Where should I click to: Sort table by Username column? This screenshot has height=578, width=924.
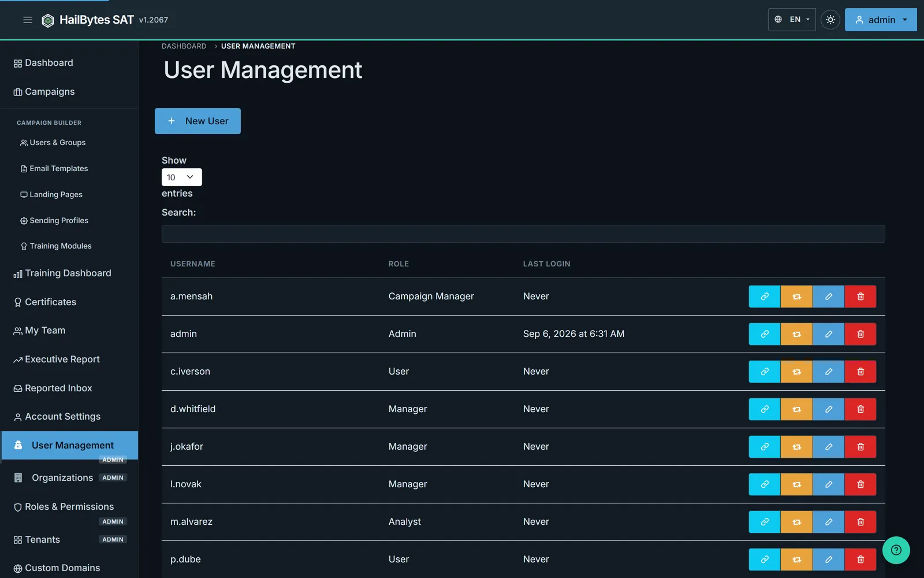192,264
